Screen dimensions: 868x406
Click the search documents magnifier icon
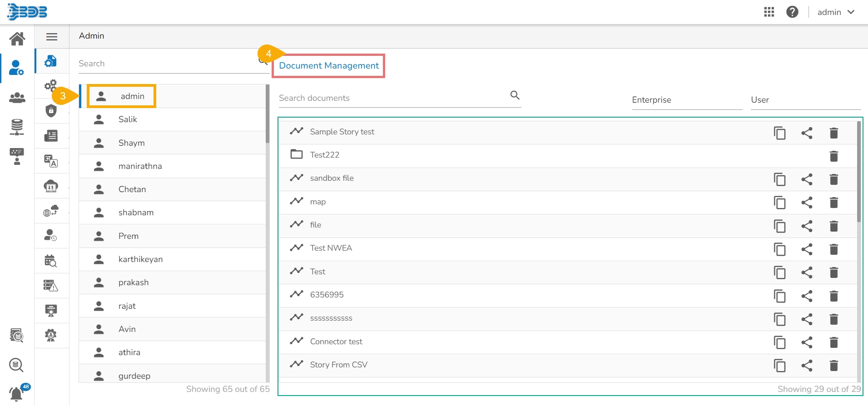[x=515, y=95]
